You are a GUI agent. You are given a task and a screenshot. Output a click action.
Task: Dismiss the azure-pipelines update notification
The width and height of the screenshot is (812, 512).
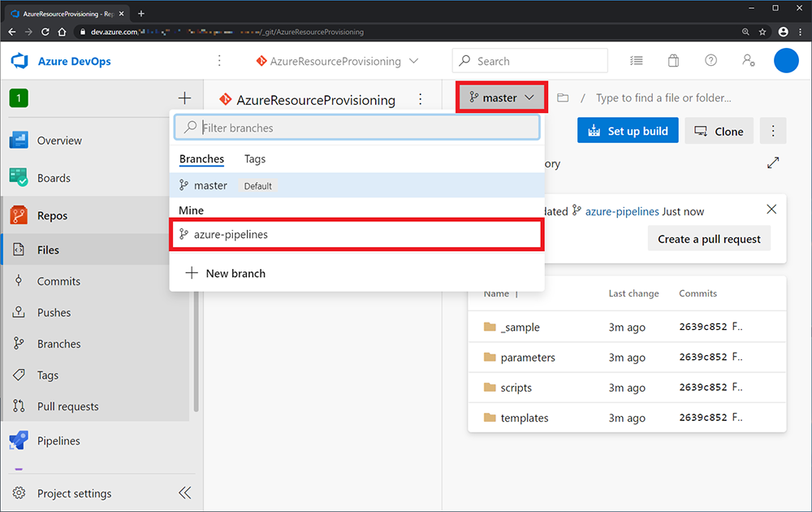pos(771,210)
